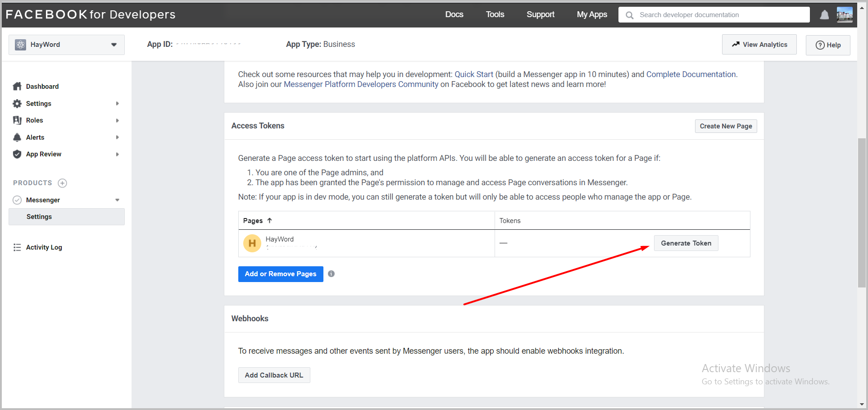Click the Roles badge icon

pos(17,120)
